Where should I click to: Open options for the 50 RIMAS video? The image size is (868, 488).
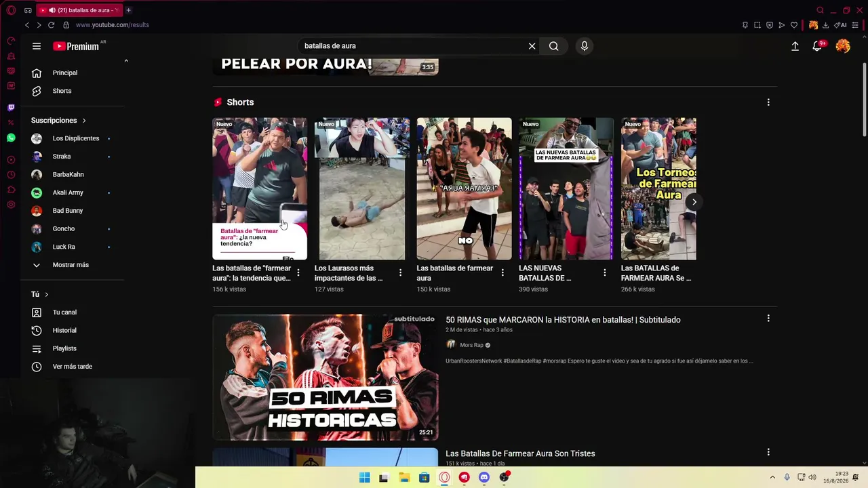[768, 319]
